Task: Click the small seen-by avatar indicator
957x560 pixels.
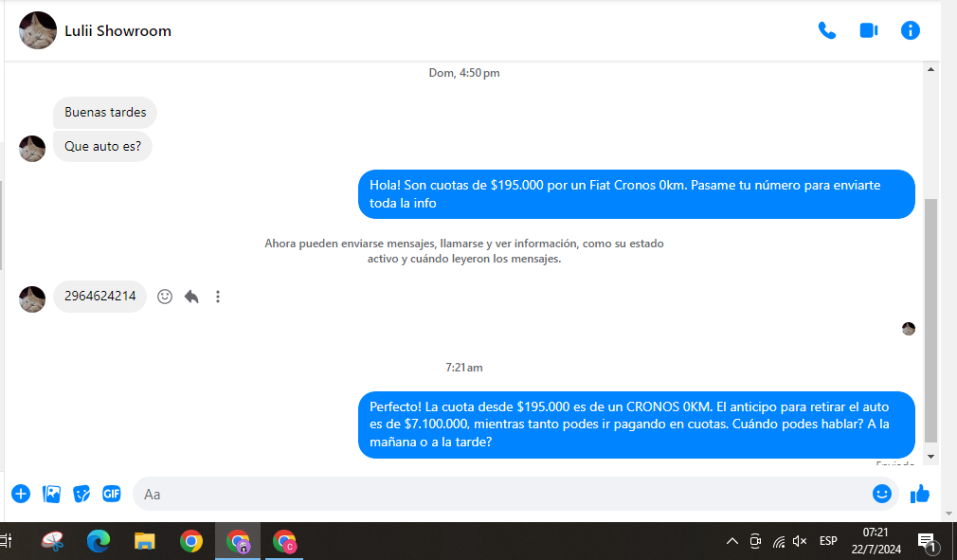Action: pyautogui.click(x=908, y=329)
